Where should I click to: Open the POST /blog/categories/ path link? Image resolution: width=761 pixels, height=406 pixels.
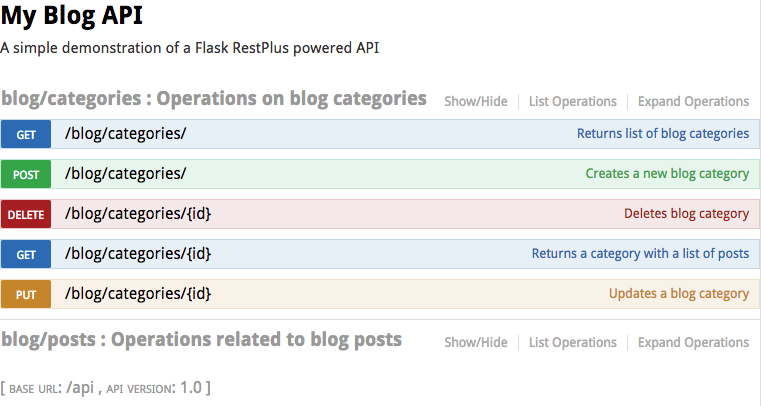click(x=125, y=174)
